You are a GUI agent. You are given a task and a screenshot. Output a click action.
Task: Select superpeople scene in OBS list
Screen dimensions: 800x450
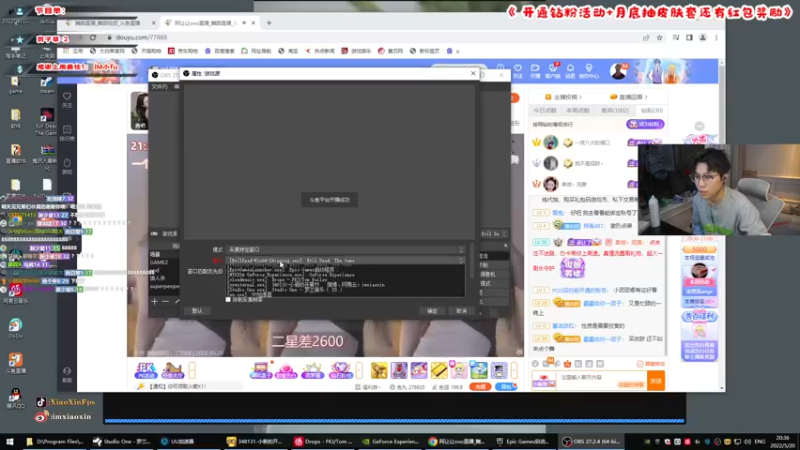pos(164,286)
